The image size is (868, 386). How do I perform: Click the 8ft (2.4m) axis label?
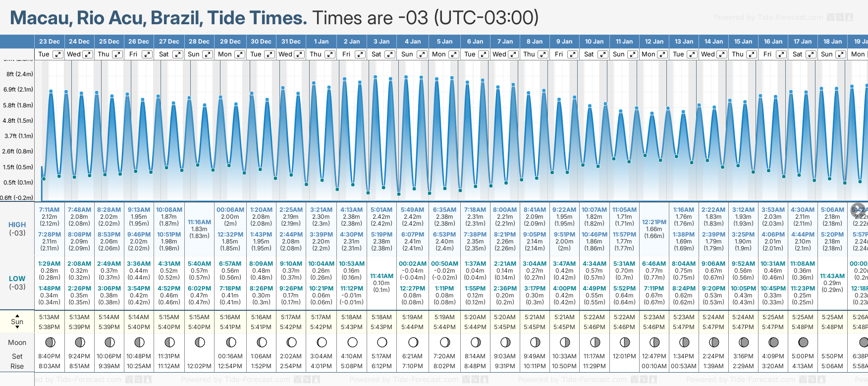[x=18, y=74]
